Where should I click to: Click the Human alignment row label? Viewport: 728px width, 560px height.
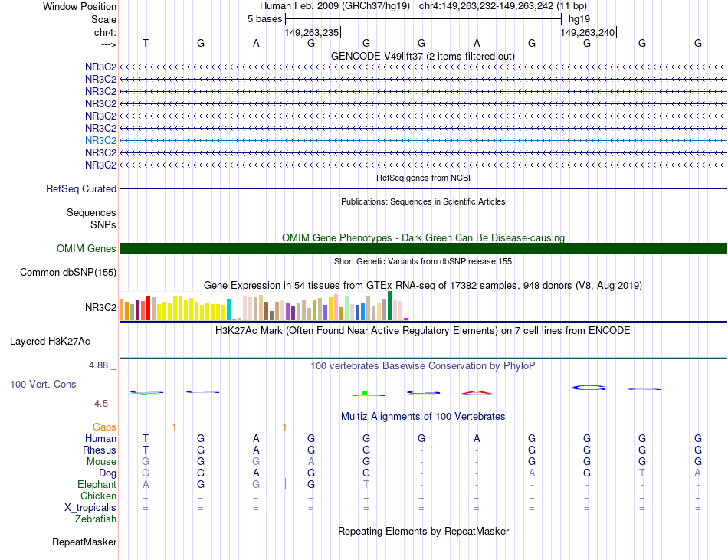tap(100, 438)
